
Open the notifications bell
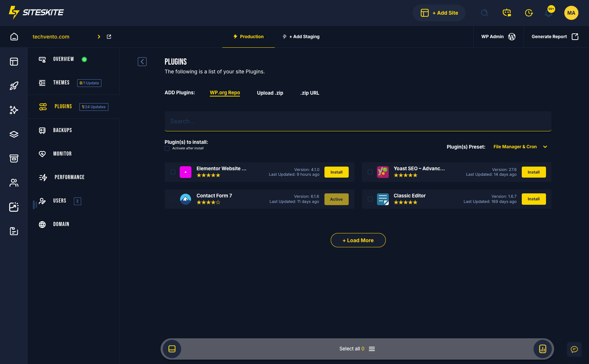point(549,13)
